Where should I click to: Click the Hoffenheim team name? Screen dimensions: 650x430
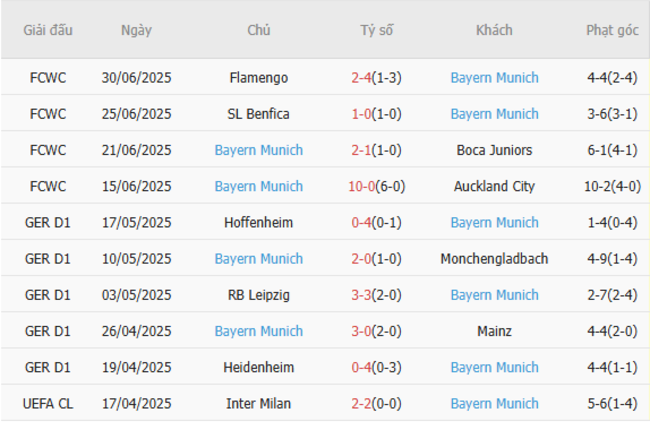coord(258,223)
